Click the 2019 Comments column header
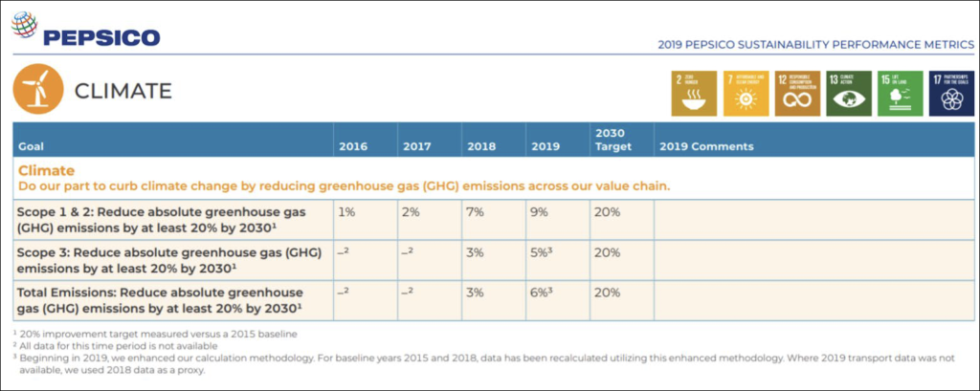 [706, 146]
